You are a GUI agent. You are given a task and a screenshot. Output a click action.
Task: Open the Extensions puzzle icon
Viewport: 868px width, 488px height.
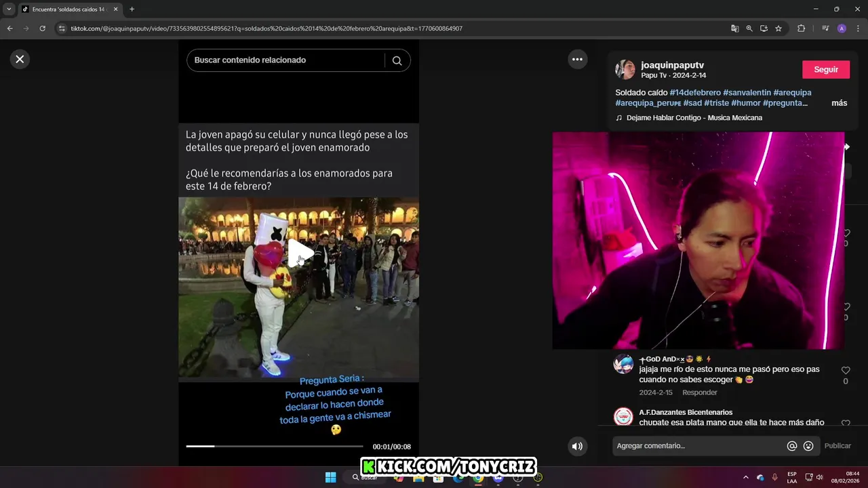[x=801, y=28]
